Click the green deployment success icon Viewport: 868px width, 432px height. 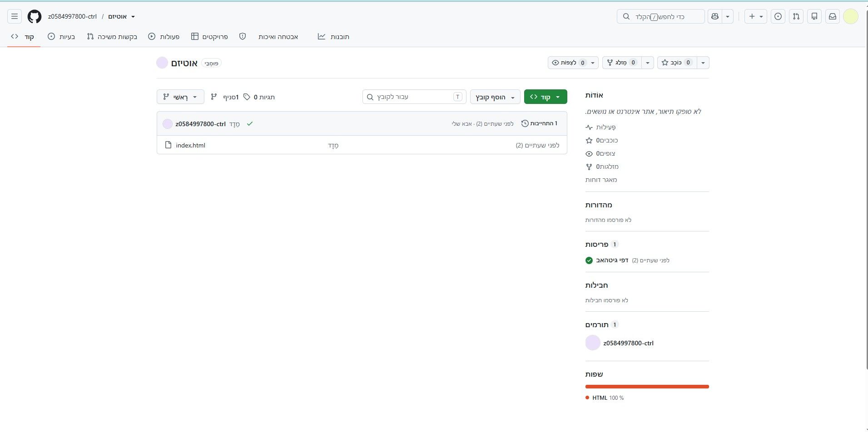tap(589, 260)
